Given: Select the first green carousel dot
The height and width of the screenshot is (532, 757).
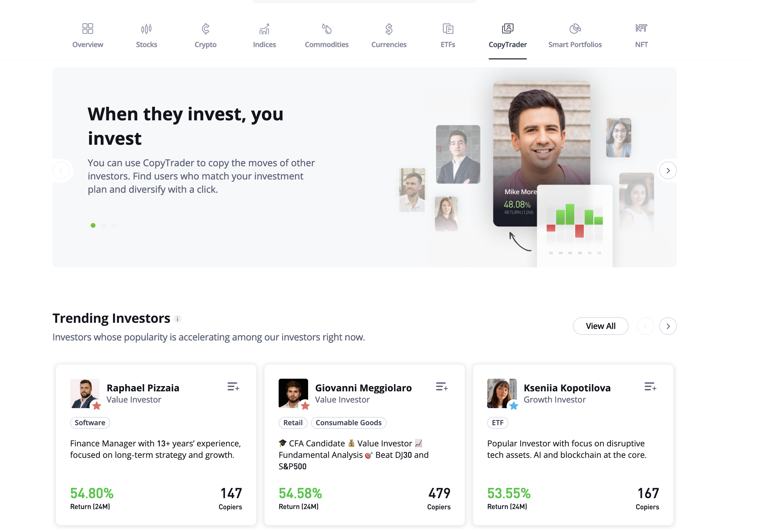Looking at the screenshot, I should pyautogui.click(x=93, y=225).
